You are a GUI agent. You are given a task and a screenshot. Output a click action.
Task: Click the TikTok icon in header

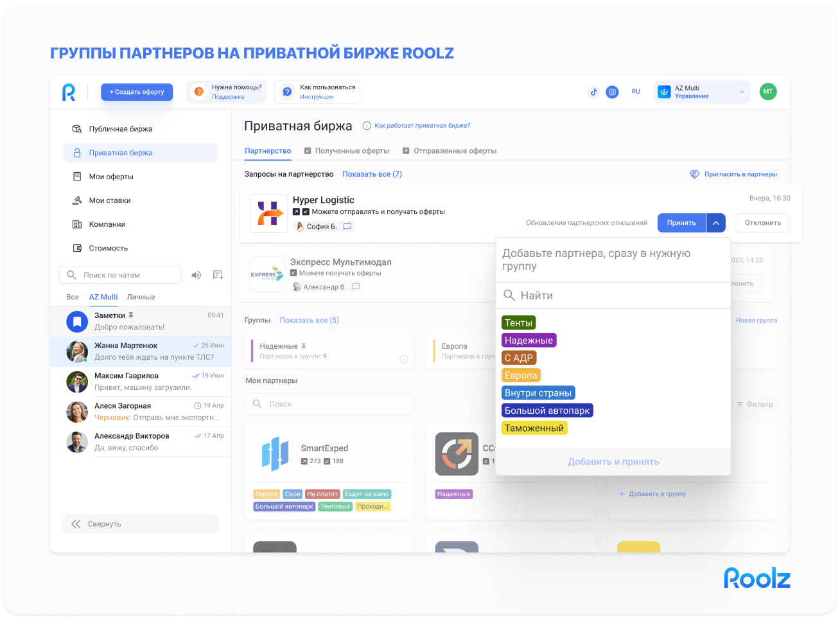coord(593,92)
